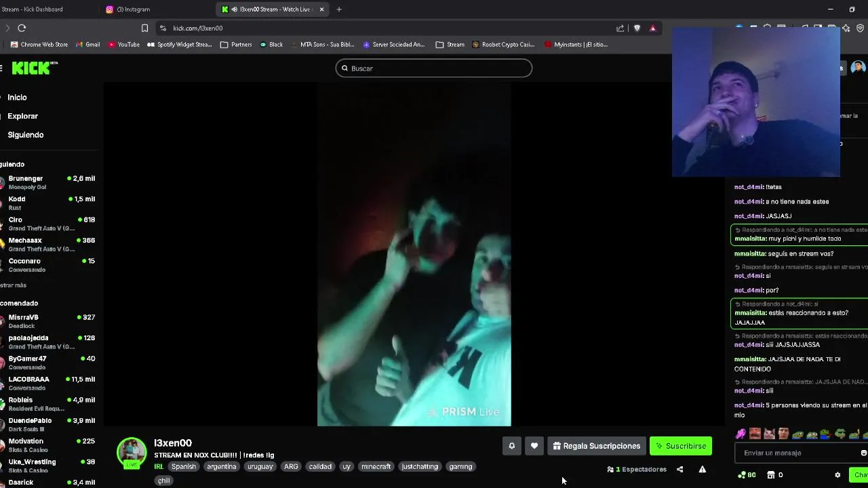
Task: Open ByGamer47 recommended channel
Action: (x=49, y=363)
